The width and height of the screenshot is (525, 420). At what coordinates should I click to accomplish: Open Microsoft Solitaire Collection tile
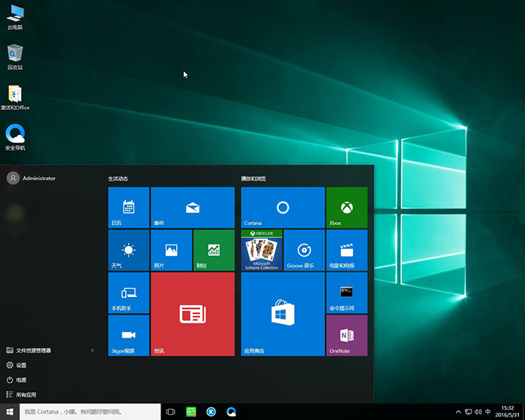[261, 250]
